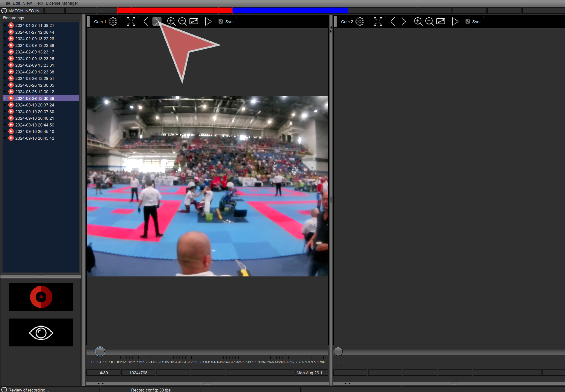
Task: Select recording 2024-02-09 13:23:31
Action: click(x=35, y=65)
